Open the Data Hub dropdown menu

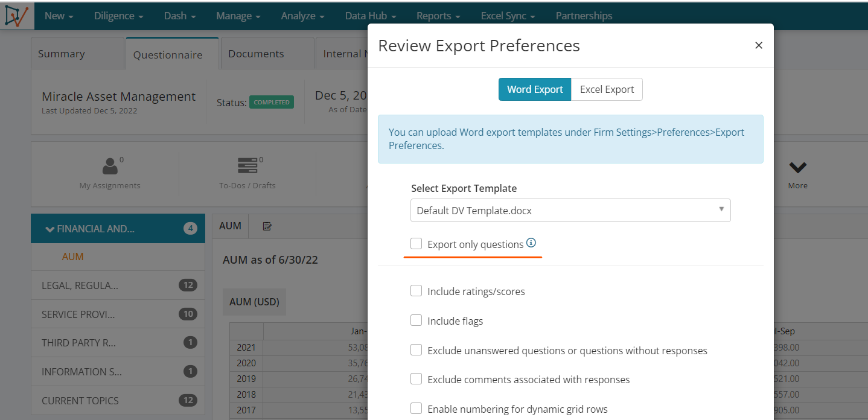click(371, 16)
